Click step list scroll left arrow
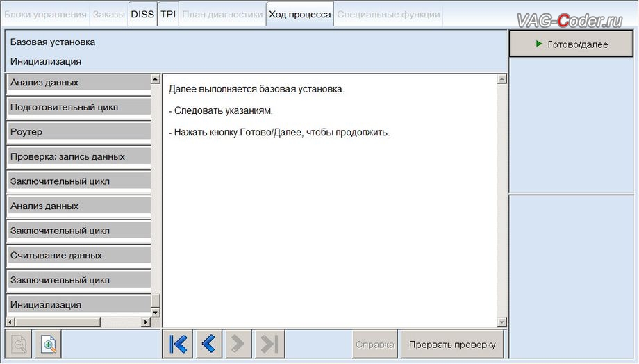This screenshot has width=639, height=364. pos(10,322)
